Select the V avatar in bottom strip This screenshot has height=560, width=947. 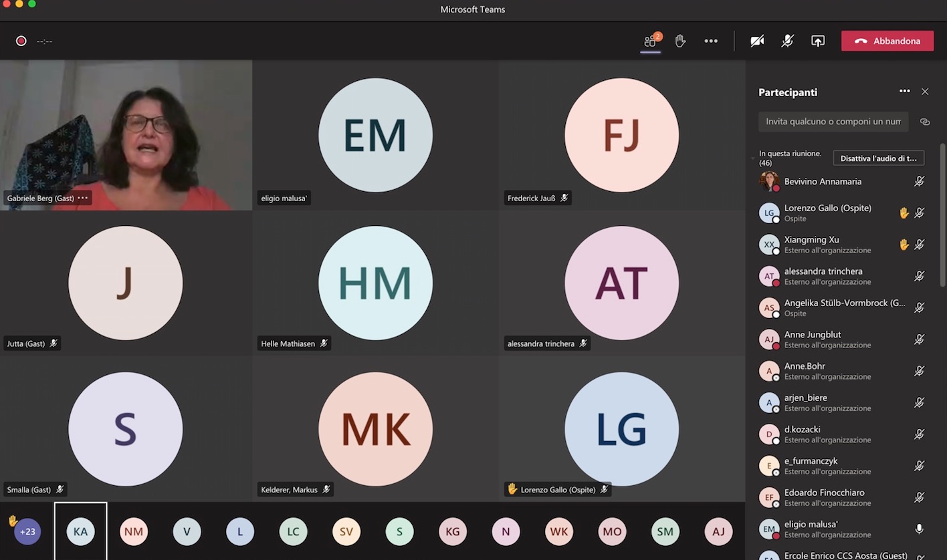point(187,532)
